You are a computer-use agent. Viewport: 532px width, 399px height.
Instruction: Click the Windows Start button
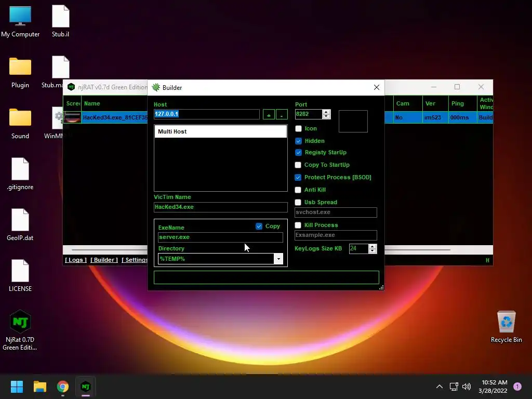(17, 387)
